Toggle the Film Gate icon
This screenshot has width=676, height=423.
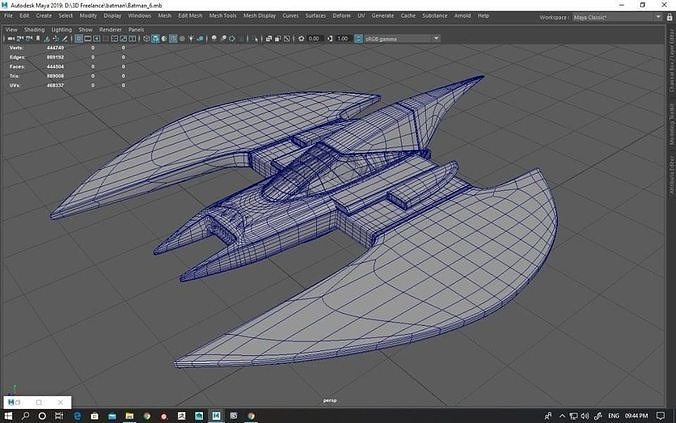click(88, 38)
